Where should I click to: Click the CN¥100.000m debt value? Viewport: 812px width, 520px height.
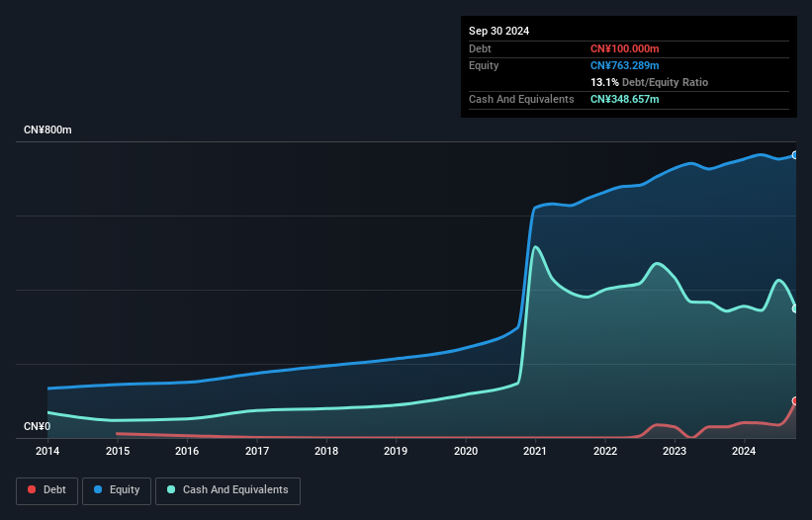[x=624, y=48]
